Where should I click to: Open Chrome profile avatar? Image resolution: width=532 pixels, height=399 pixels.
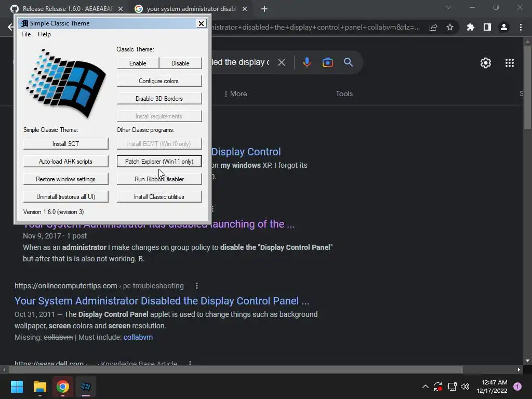tap(504, 27)
